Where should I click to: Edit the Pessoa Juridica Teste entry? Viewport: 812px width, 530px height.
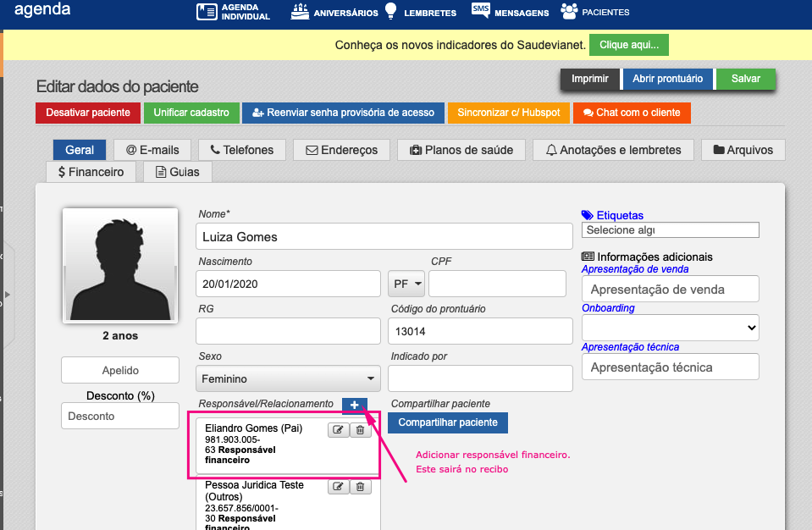pyautogui.click(x=338, y=487)
